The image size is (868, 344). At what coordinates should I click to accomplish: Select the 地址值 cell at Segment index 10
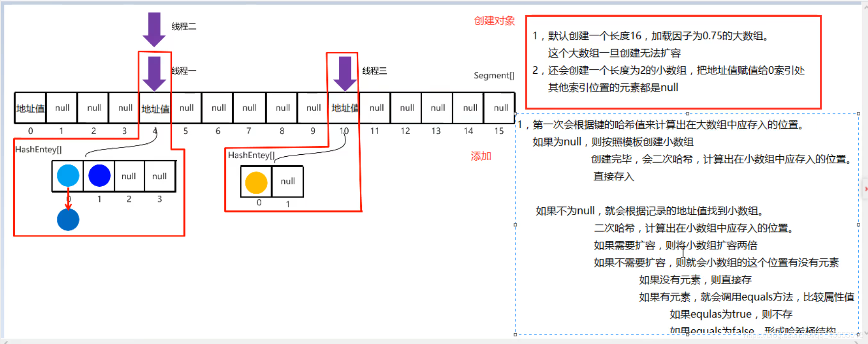tap(345, 108)
